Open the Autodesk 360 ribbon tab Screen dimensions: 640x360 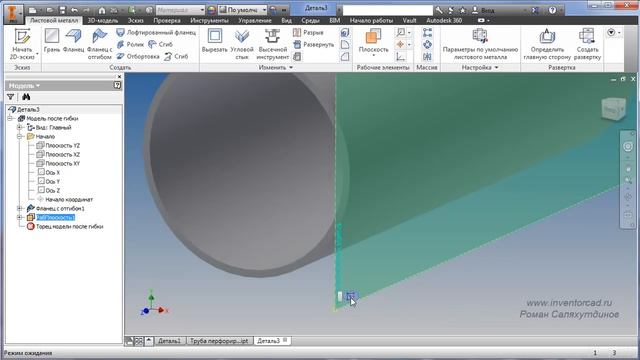coord(444,20)
